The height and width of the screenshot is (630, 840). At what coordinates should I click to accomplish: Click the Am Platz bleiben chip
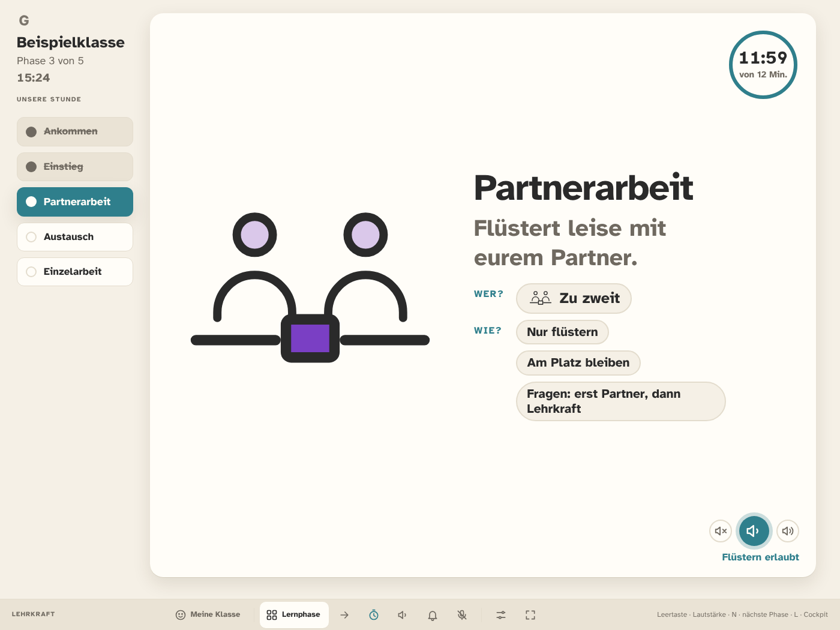[x=578, y=362]
